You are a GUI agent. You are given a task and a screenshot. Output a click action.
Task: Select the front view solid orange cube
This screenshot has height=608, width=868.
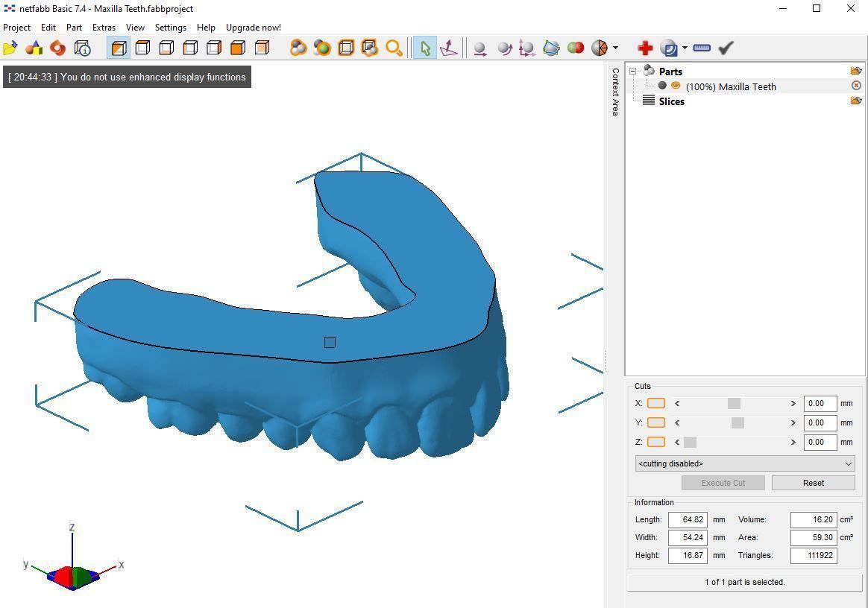coord(238,48)
